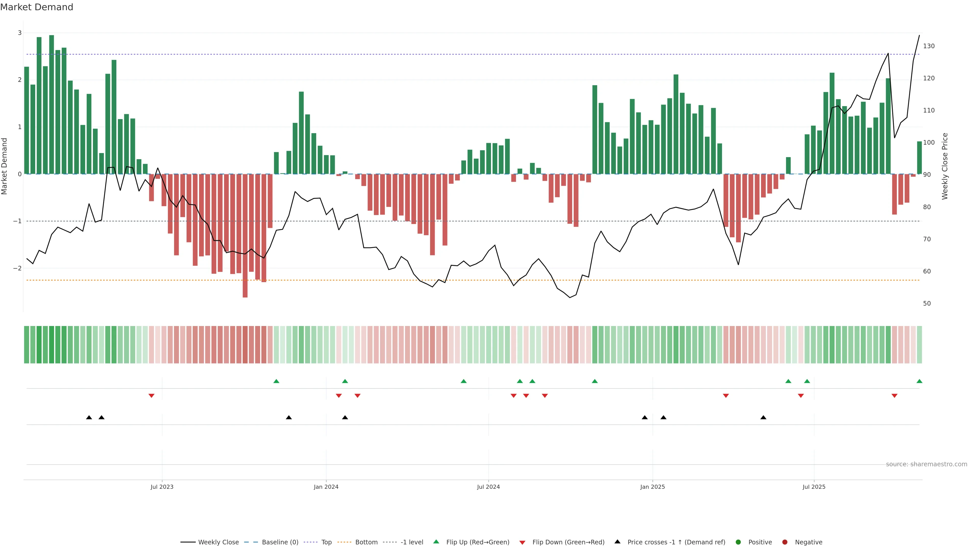Click the Market Demand chart title

click(x=36, y=7)
